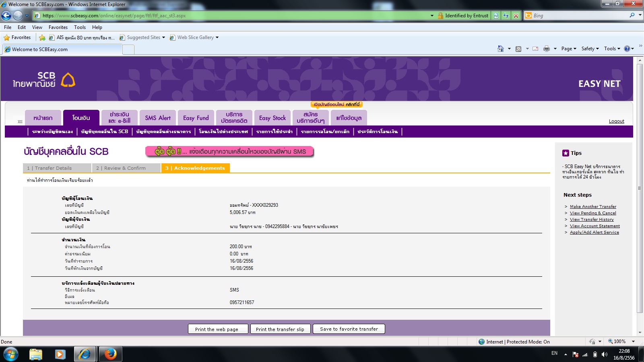Open the Recent Pages dropdown arrow
Image resolution: width=644 pixels, height=362 pixels.
(27, 16)
